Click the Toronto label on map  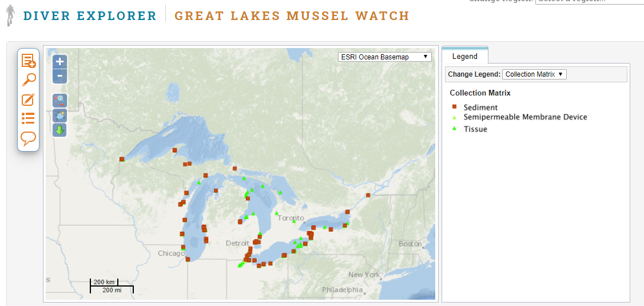click(291, 218)
